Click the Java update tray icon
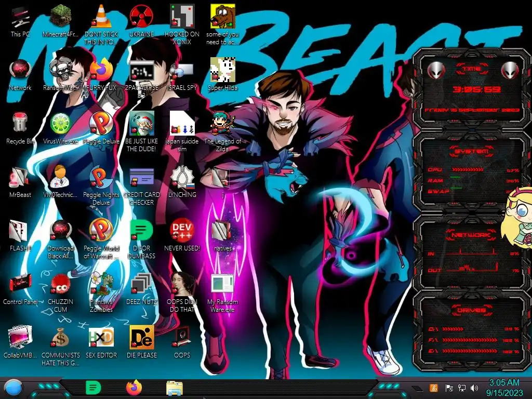532x399 pixels. 434,388
